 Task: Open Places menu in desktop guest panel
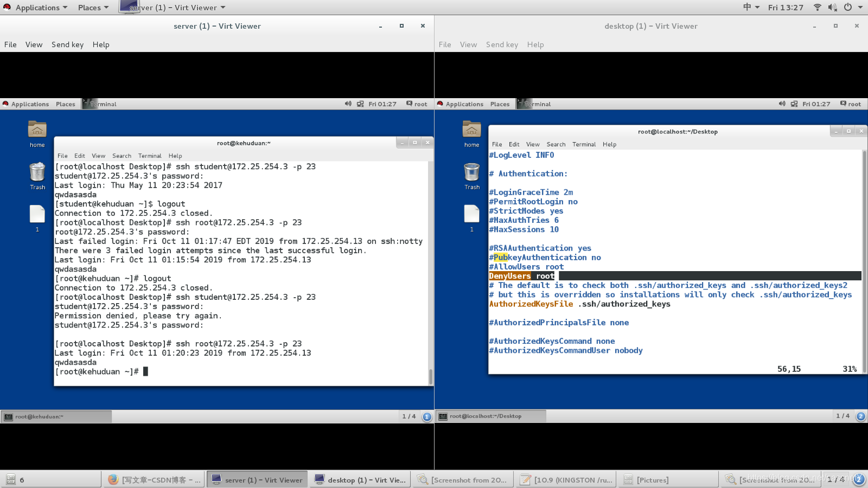pyautogui.click(x=500, y=104)
